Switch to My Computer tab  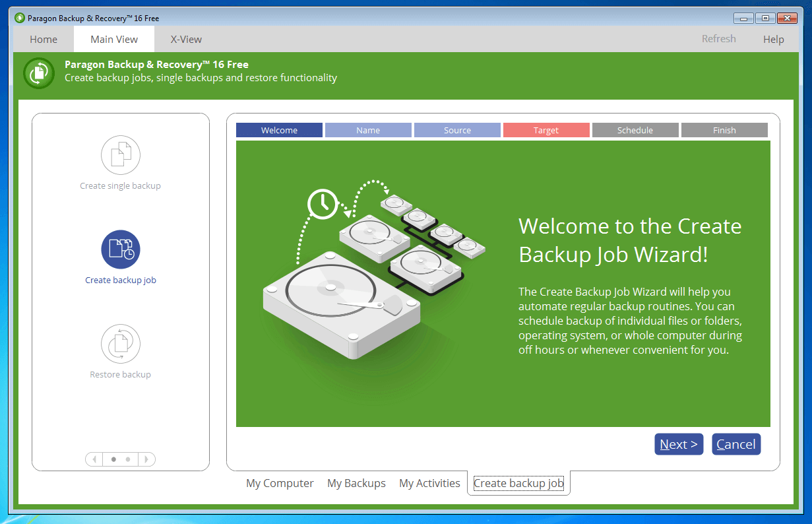click(x=280, y=483)
